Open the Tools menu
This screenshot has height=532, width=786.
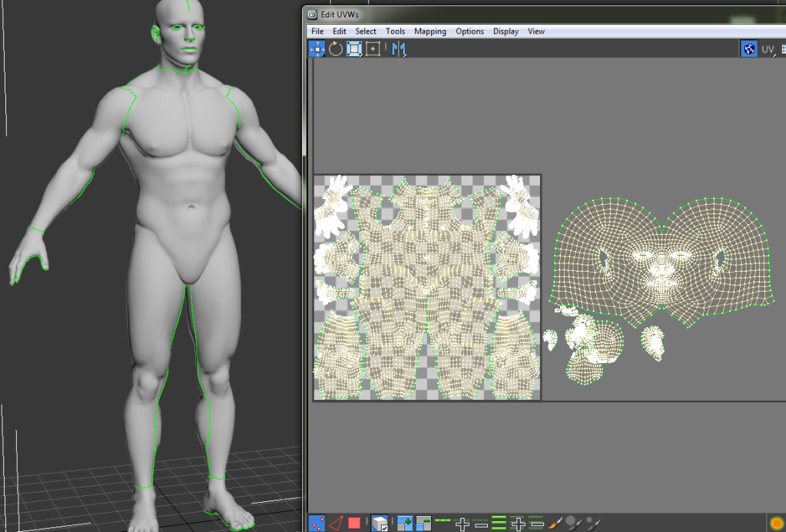point(395,31)
